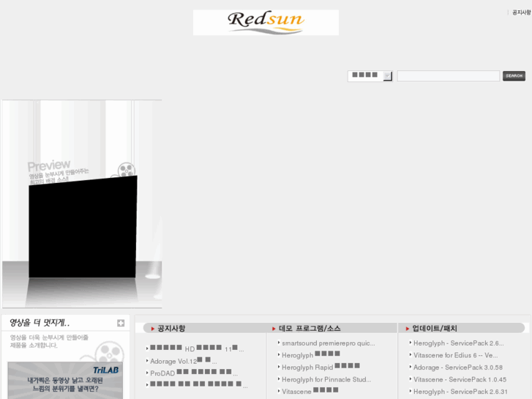Click the black Preview video panel
Viewport: 532px width, 399px height.
coord(83,227)
